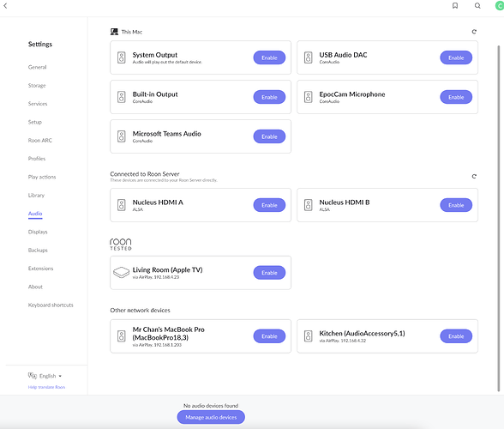Enable Microsoft Teams Audio
Image resolution: width=504 pixels, height=429 pixels.
269,136
